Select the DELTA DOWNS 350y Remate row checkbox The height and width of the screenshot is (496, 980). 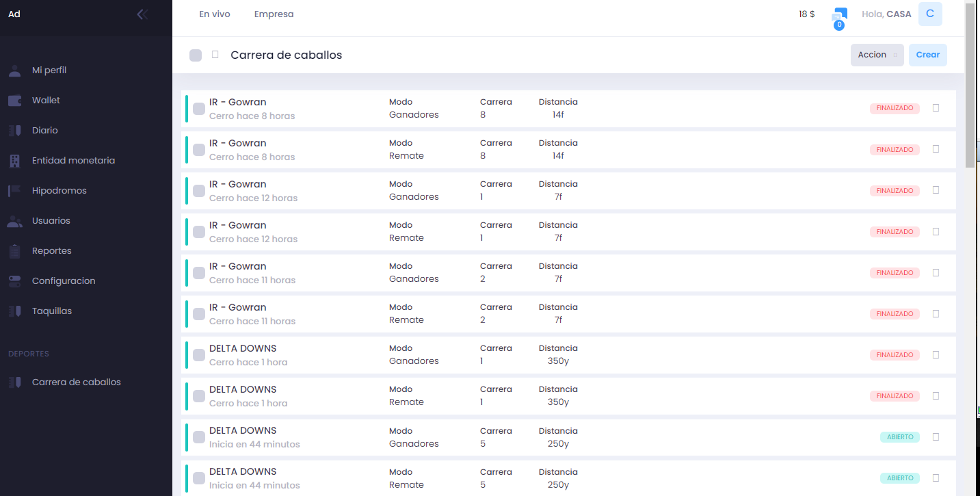[199, 396]
